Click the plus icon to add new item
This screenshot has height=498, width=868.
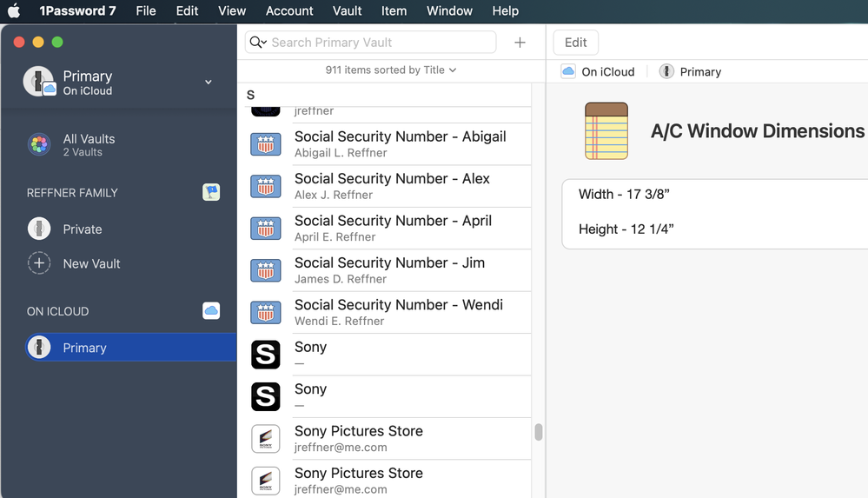[x=520, y=43]
